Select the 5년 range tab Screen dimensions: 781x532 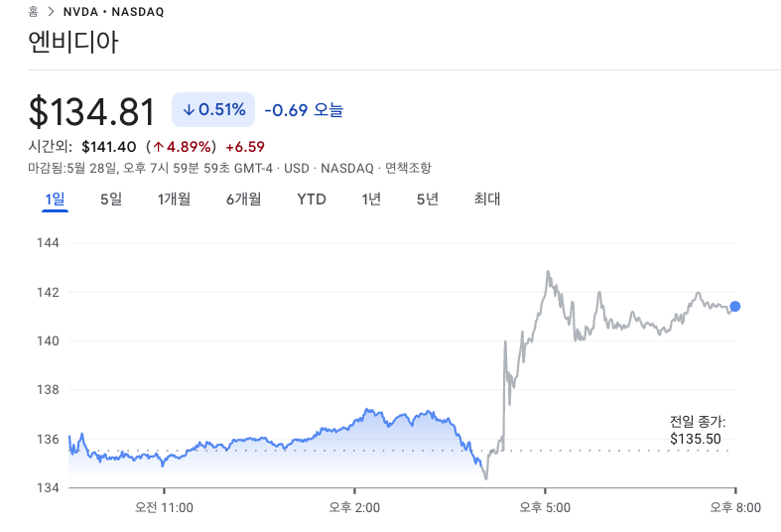pos(428,199)
